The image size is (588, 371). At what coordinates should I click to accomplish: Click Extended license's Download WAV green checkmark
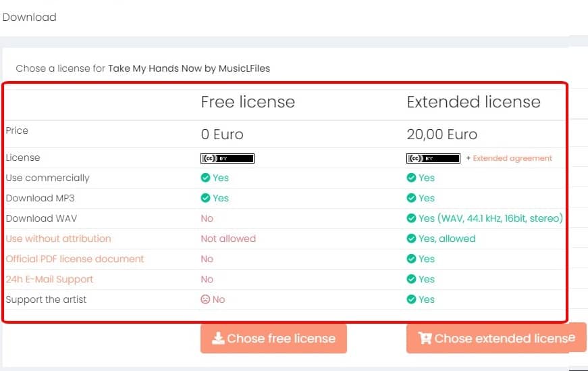click(411, 218)
